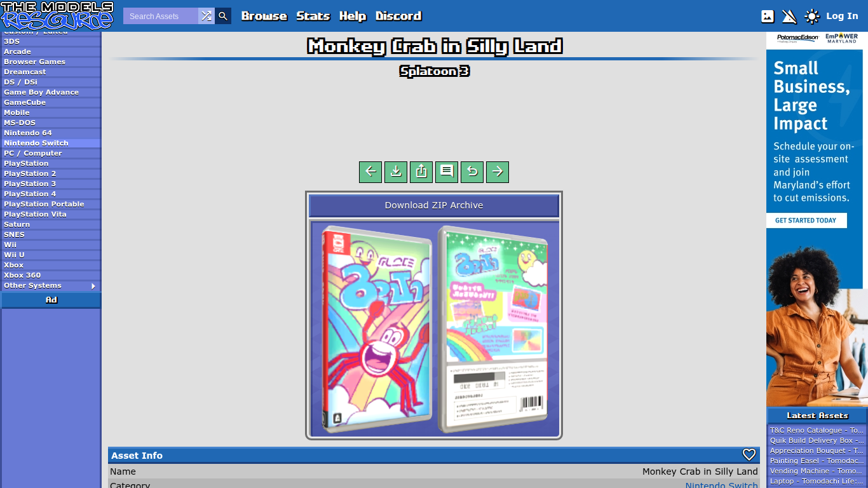Screen dimensions: 868x488
Task: Open Vending Machine latest asset
Action: pos(817,471)
